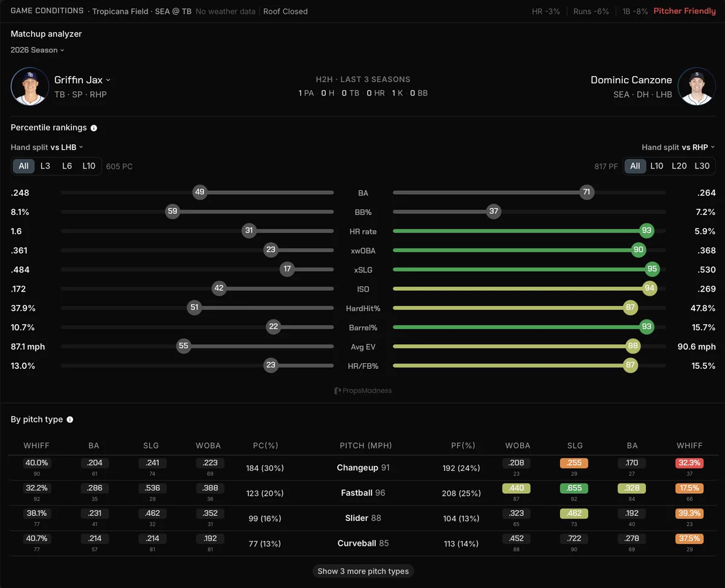Click pitcher Changeup WHIFF 40.0% cell
This screenshot has width=725, height=588.
point(36,464)
